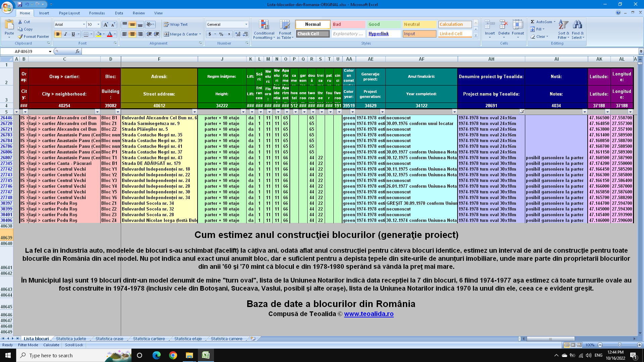Click the Save icon in quick access toolbar
Screen dimensions: 644x362
(20, 4)
